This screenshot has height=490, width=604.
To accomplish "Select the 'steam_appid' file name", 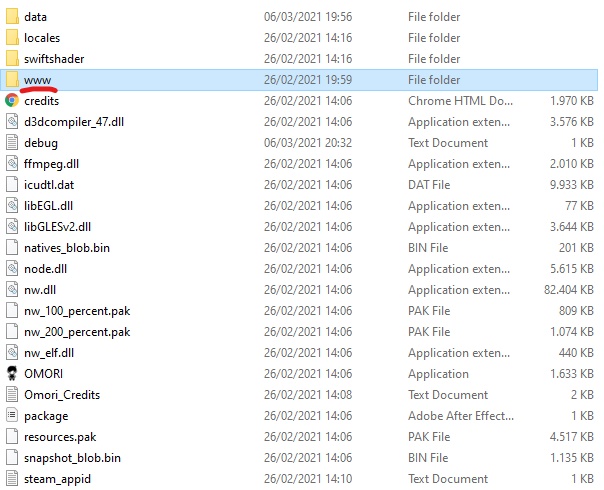I will pyautogui.click(x=57, y=479).
